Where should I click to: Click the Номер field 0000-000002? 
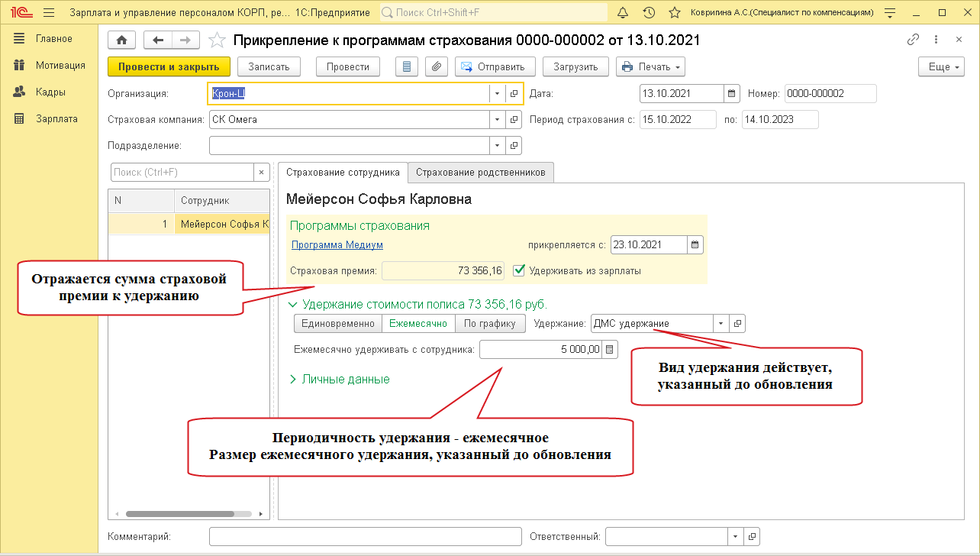(x=830, y=93)
